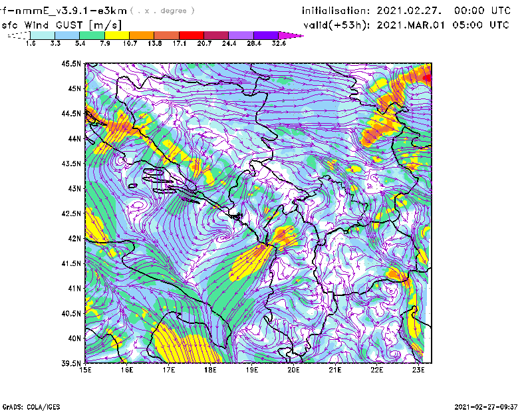Click the "15E" longitude label
This screenshot has height=411, width=532.
[85, 370]
